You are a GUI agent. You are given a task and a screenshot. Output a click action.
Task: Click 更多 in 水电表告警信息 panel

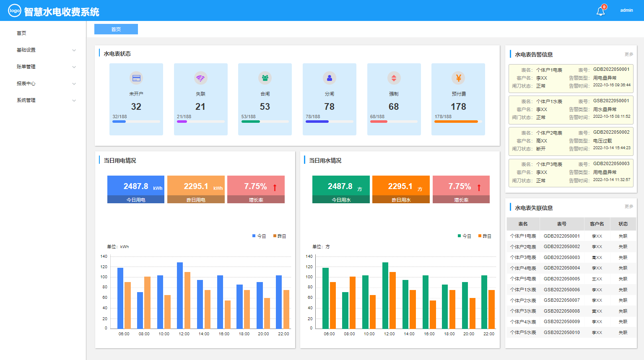(628, 54)
